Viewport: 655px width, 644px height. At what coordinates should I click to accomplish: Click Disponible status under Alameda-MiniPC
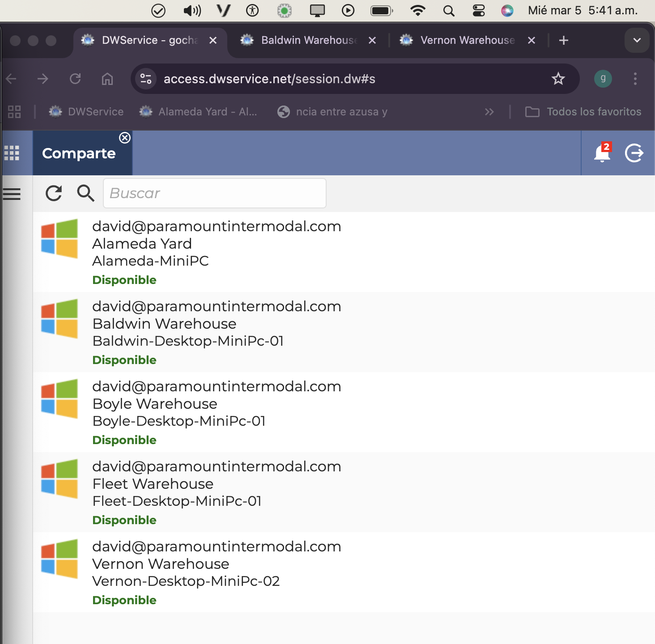[124, 280]
